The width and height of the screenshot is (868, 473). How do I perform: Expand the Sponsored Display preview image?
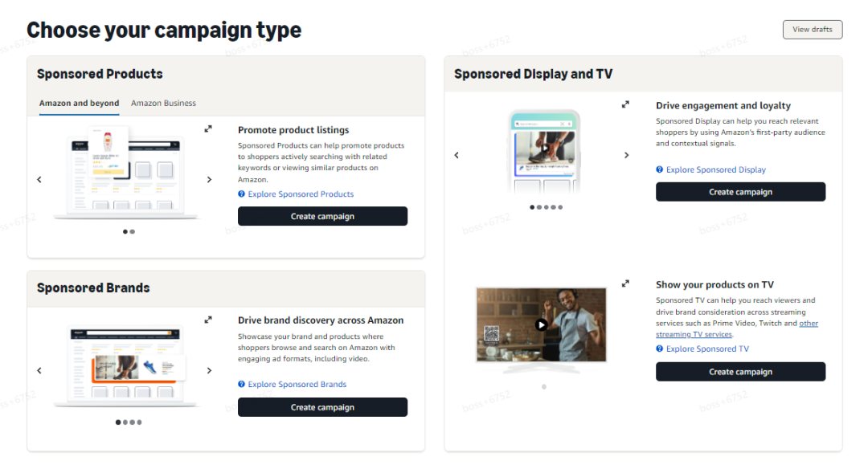tap(626, 104)
